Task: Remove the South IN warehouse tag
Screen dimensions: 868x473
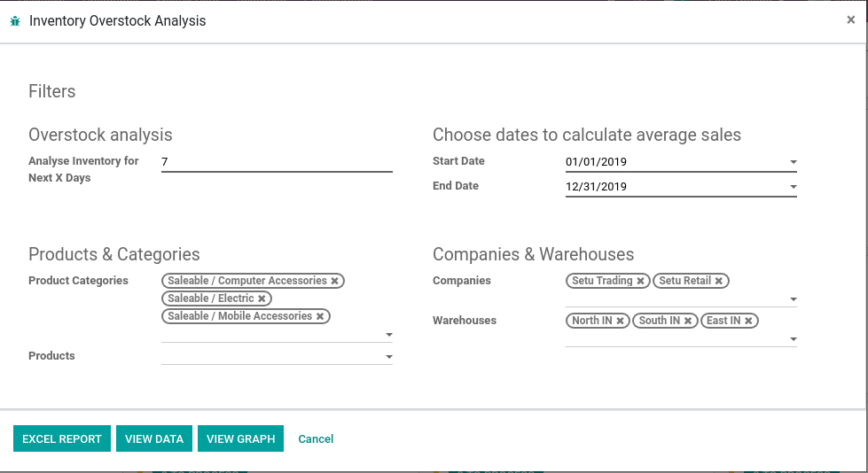Action: coord(688,321)
